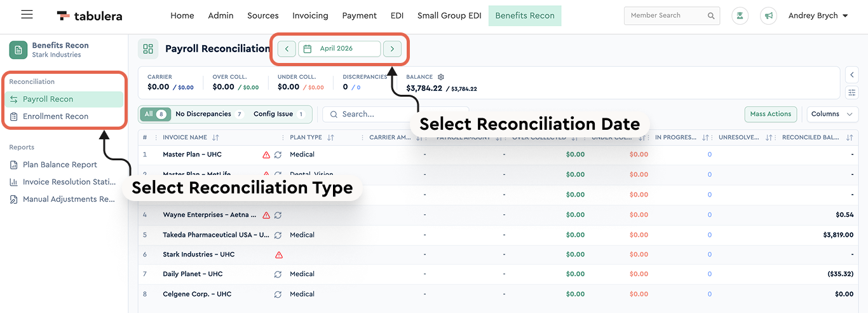Open the Columns dropdown

click(x=832, y=114)
